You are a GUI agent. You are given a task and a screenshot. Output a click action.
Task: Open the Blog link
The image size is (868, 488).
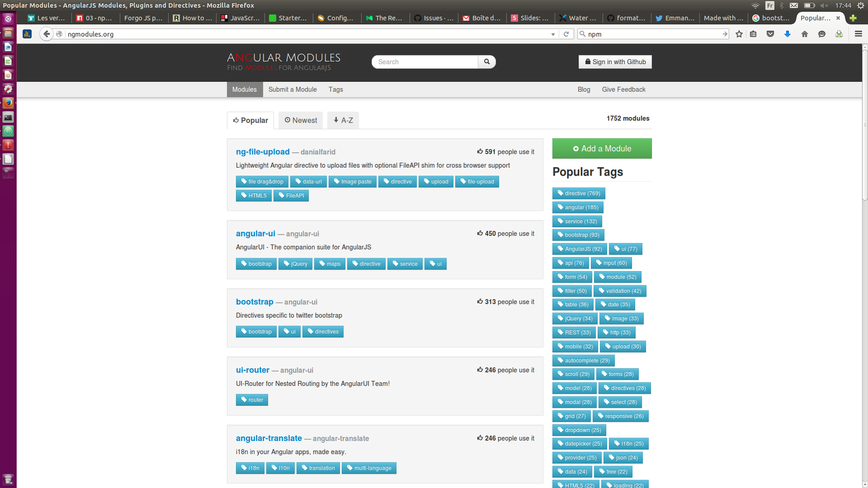click(x=584, y=89)
